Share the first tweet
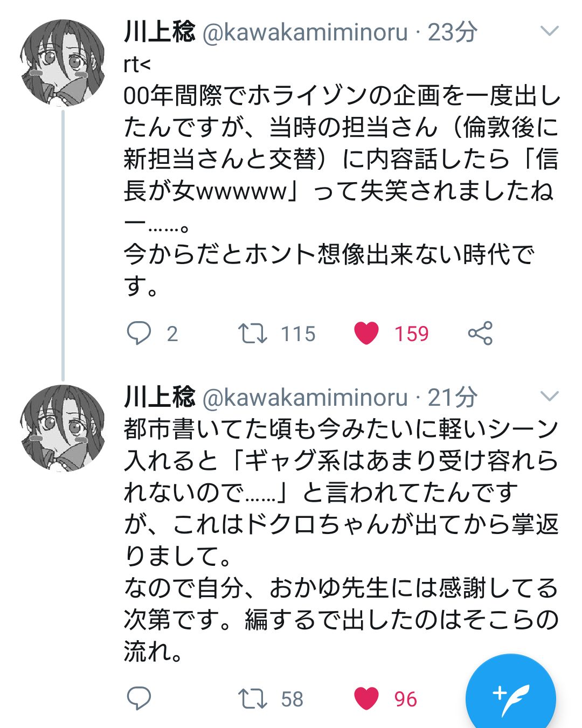This screenshot has width=582, height=728. (480, 333)
